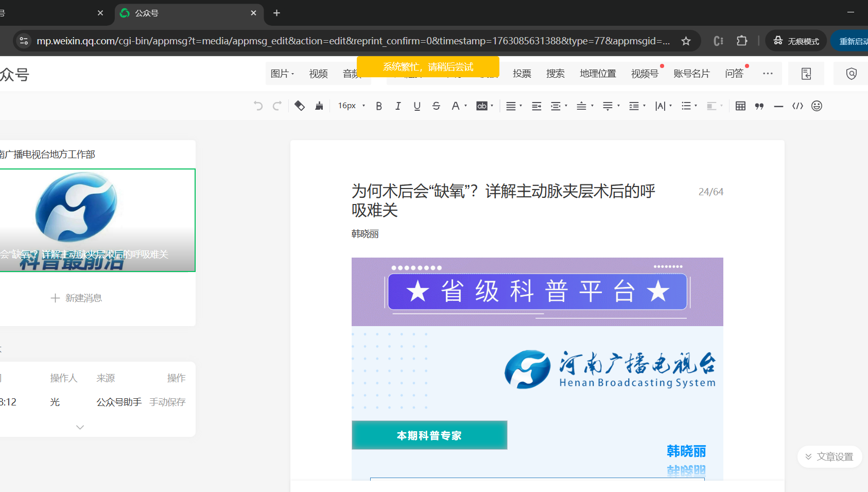Activate the format painter brush

click(x=319, y=106)
